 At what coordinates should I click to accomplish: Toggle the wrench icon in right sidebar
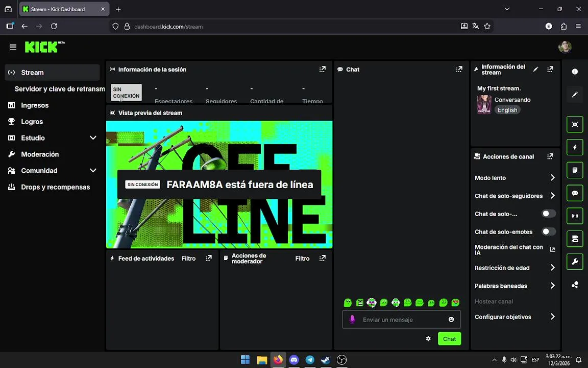pyautogui.click(x=575, y=262)
